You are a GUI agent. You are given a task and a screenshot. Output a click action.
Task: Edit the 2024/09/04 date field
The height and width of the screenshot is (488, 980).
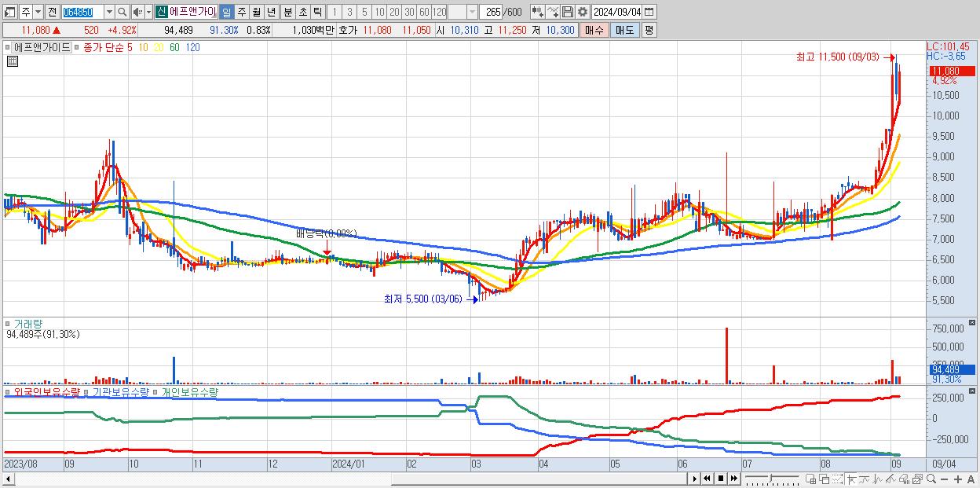[x=616, y=12]
